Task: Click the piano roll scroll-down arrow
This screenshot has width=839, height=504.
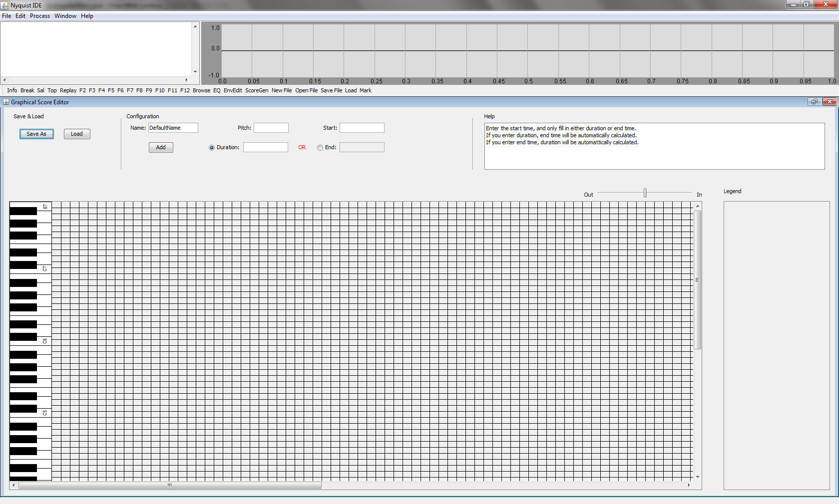Action: pos(698,477)
